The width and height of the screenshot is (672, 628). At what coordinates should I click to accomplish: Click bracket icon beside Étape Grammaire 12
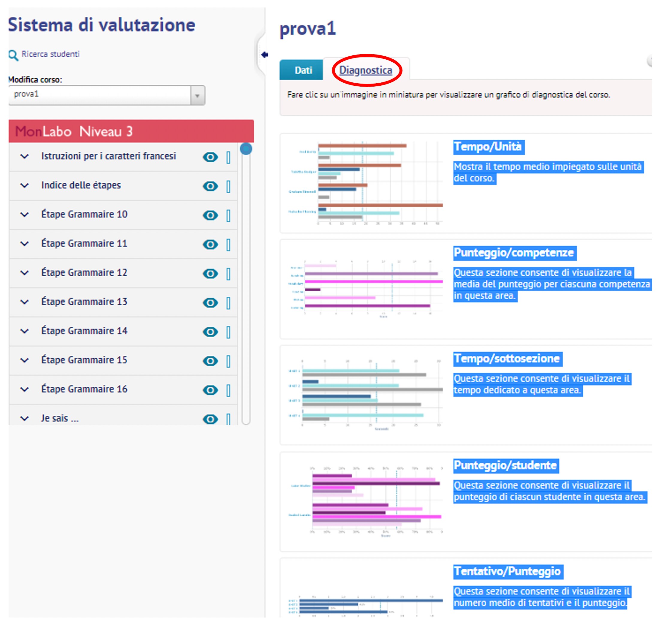point(228,274)
